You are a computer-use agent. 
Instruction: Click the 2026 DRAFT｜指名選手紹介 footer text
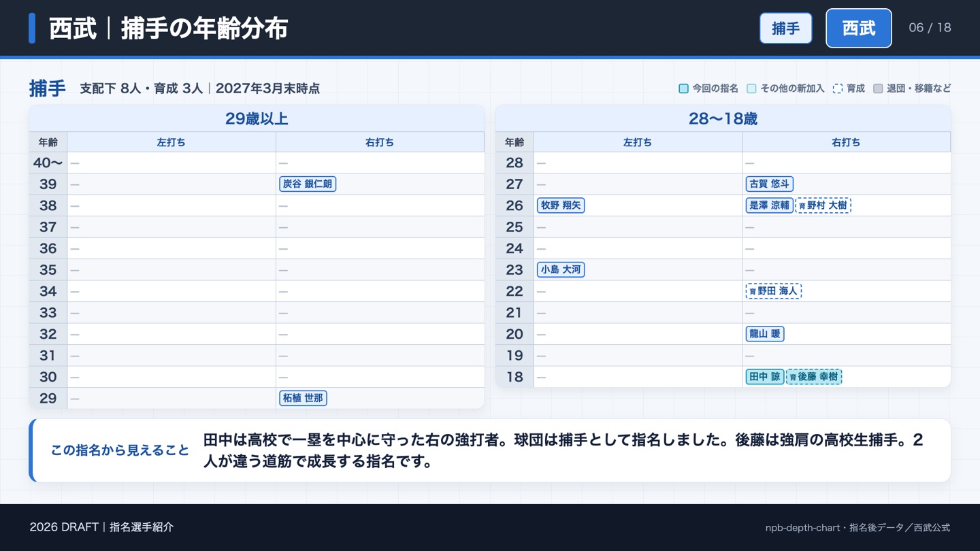(101, 527)
